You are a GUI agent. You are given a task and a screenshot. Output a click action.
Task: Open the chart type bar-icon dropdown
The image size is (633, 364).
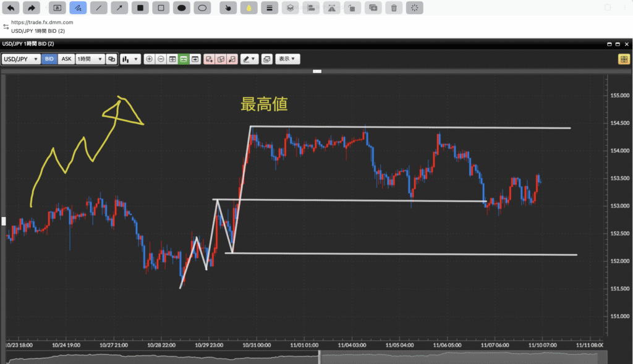[x=130, y=59]
